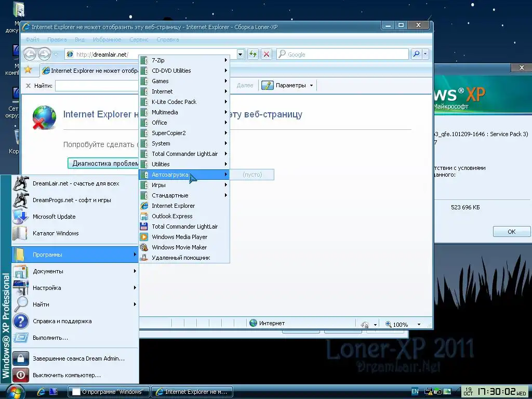Click the SuperCopier2 folder icon
Image resolution: width=532 pixels, height=399 pixels.
(x=144, y=133)
